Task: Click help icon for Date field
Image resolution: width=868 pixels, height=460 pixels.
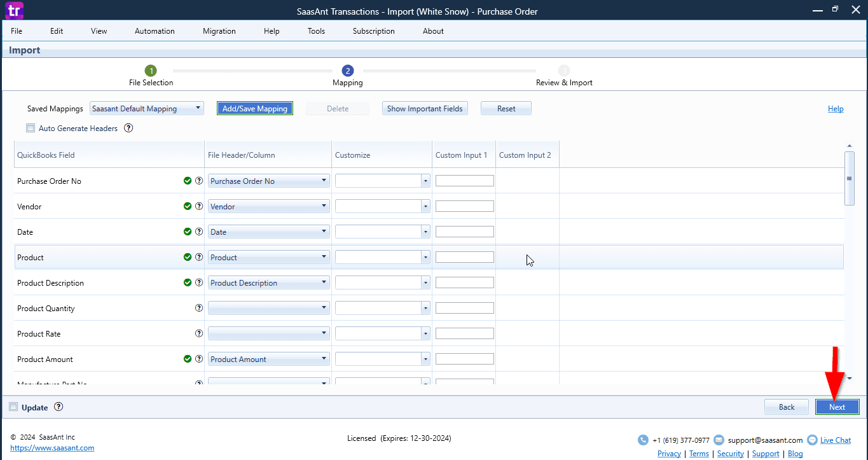Action: (199, 232)
